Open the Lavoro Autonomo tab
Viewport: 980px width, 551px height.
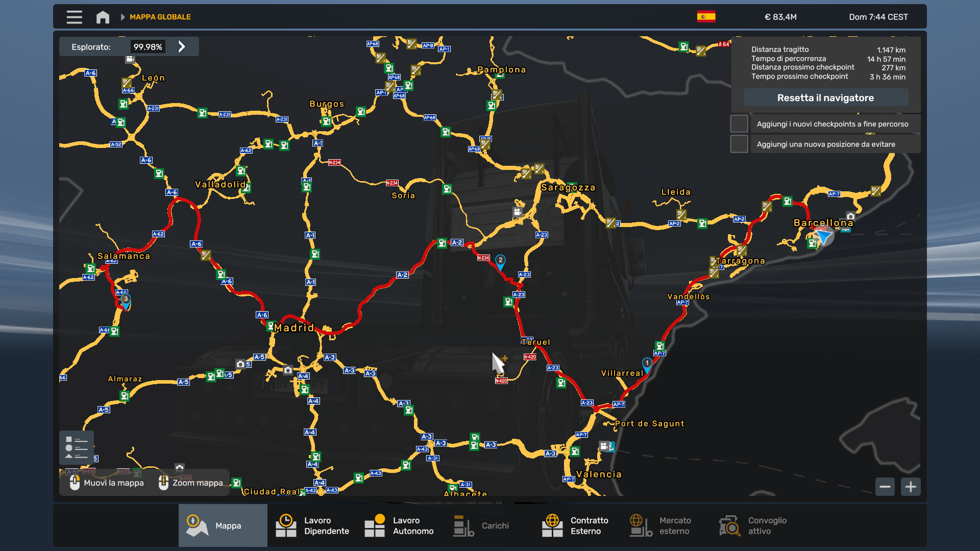click(x=400, y=525)
